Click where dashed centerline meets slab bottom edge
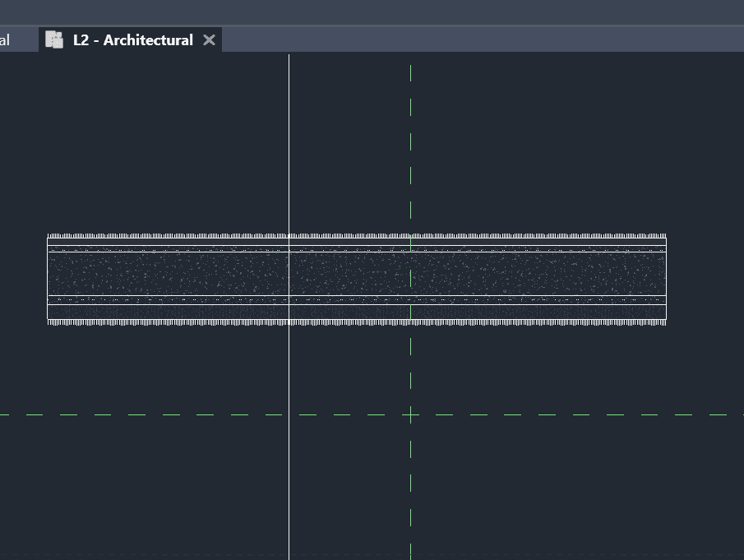 pos(410,319)
